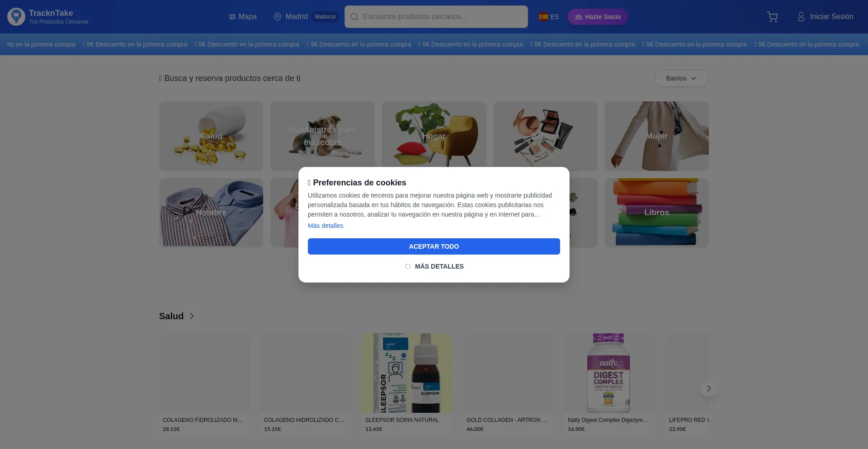
Task: Click the MÁS DETALLES button in the cookie dialog
Action: pos(434,266)
